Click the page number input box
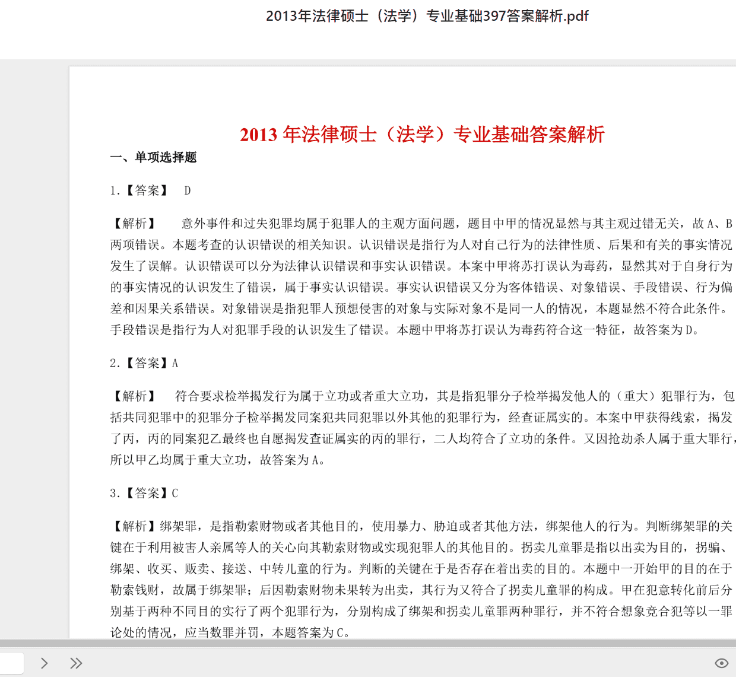The width and height of the screenshot is (736, 700). [12, 663]
